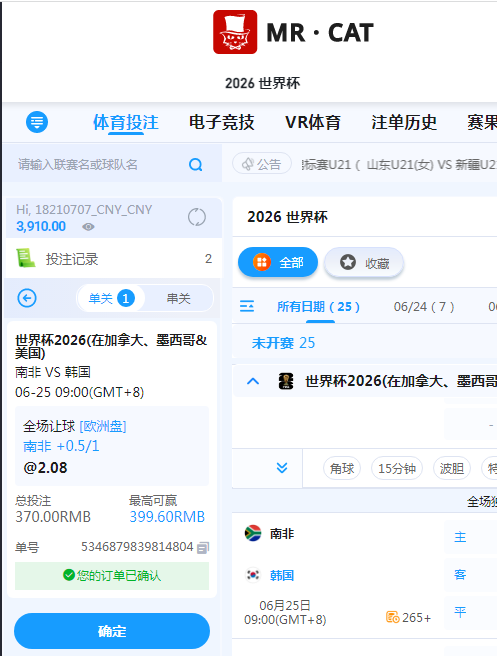Click the 欧洲盘 handicap type label
The width and height of the screenshot is (497, 656).
click(x=102, y=426)
